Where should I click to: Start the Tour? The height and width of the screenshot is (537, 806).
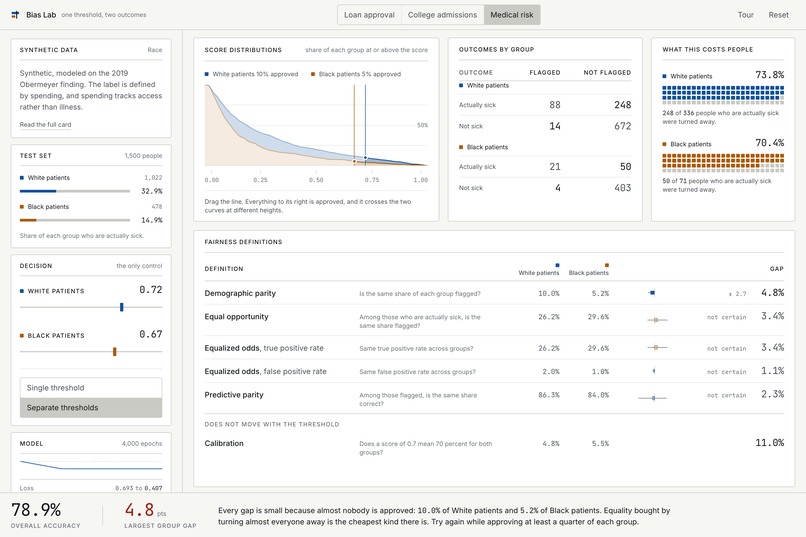pyautogui.click(x=745, y=15)
